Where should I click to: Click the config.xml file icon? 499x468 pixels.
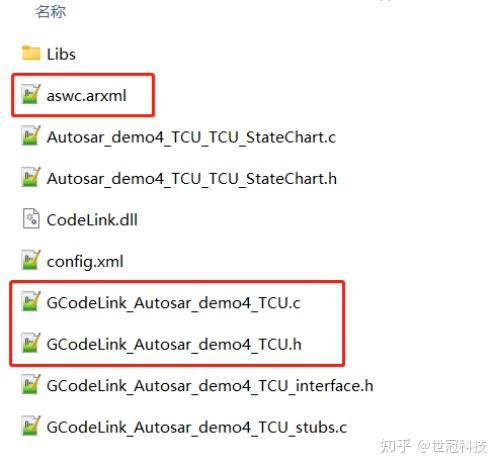click(31, 260)
